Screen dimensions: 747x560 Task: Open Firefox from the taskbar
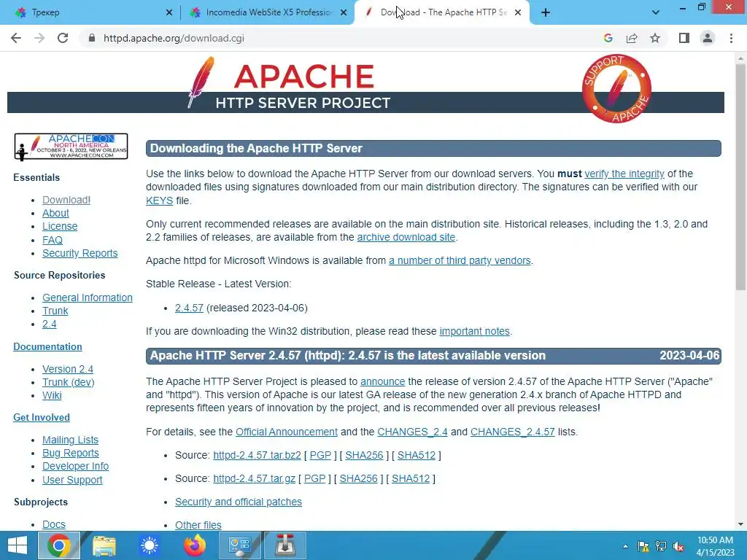point(194,545)
